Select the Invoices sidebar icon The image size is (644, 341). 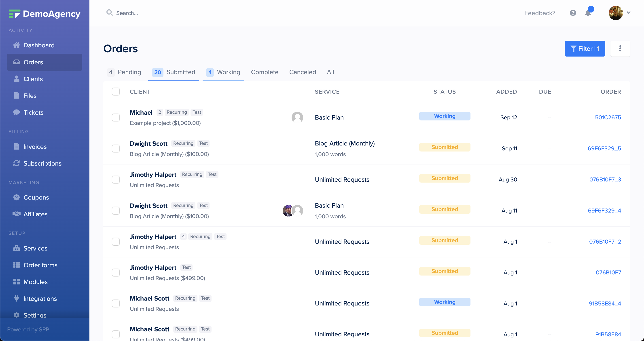(x=16, y=147)
